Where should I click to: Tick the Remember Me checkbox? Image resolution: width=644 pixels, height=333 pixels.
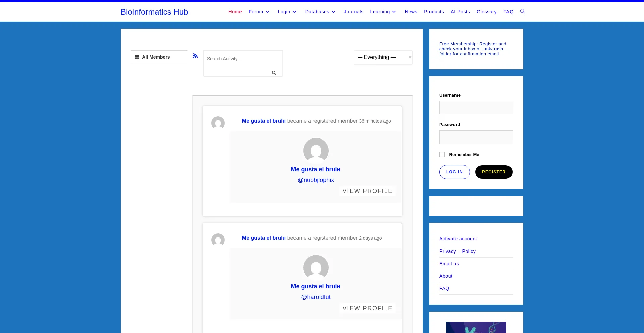tap(442, 154)
